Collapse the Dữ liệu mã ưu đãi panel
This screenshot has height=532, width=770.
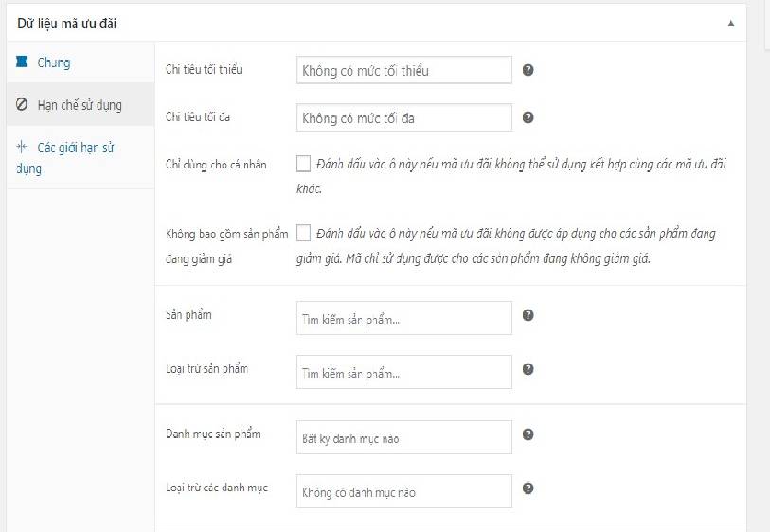[731, 23]
